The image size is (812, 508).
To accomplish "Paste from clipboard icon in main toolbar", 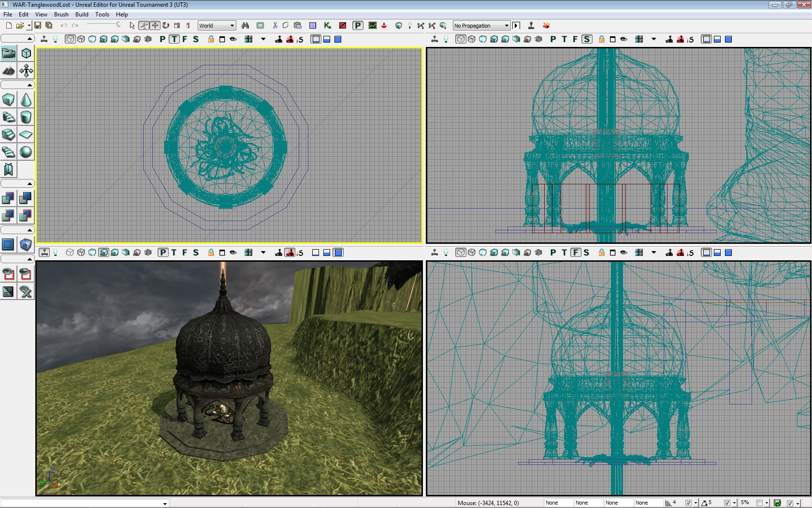I will click(x=298, y=26).
